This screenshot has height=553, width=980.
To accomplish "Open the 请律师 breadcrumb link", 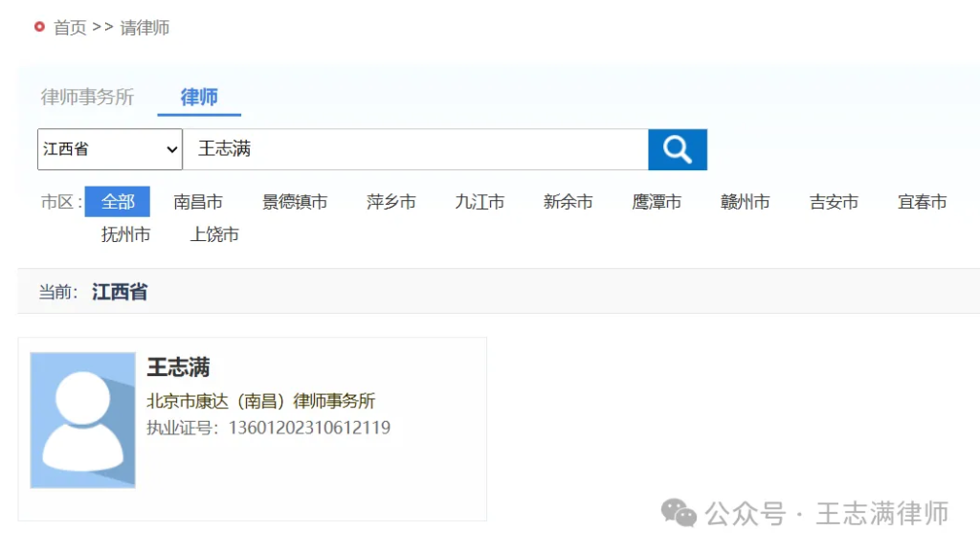I will 144,28.
